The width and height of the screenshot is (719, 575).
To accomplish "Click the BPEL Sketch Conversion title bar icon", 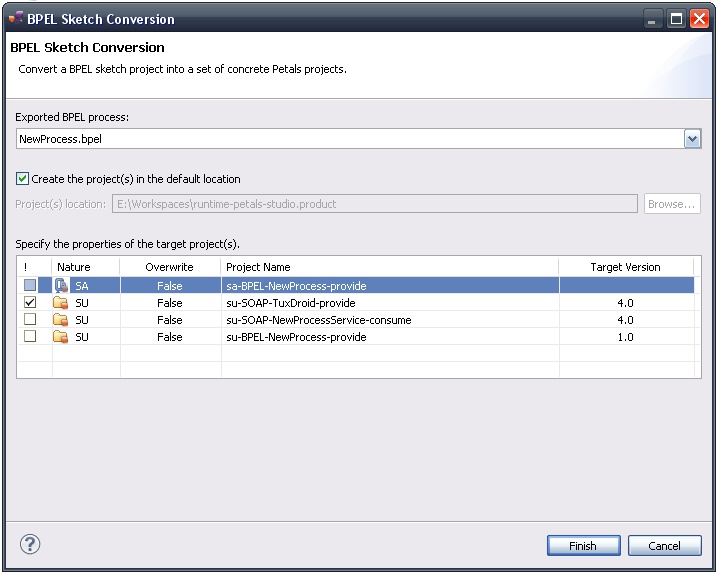I will click(x=16, y=18).
